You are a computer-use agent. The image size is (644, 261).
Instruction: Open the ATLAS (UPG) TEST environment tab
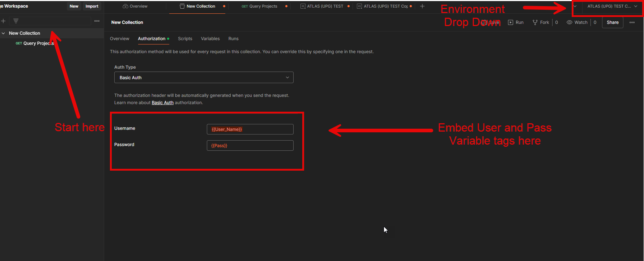coord(322,6)
